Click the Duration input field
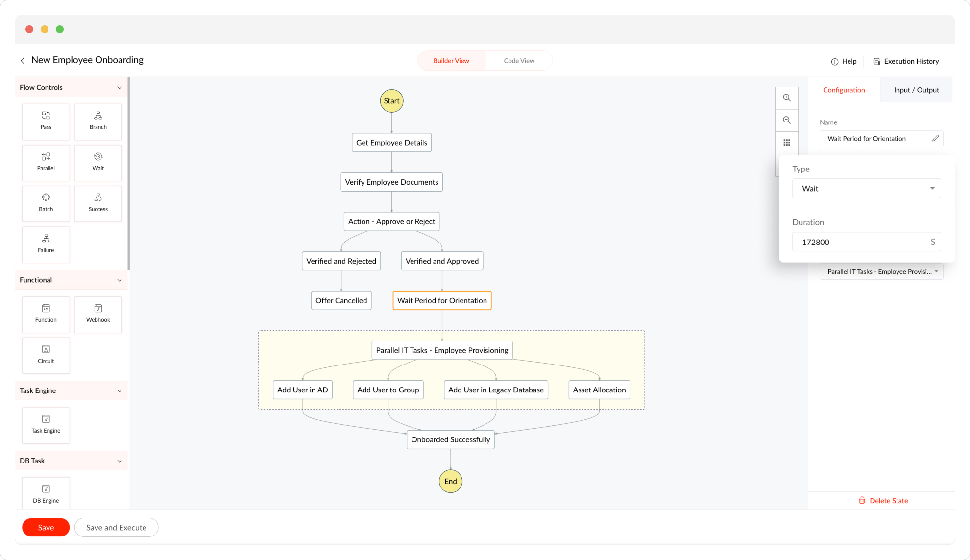The width and height of the screenshot is (970, 560). (x=861, y=242)
